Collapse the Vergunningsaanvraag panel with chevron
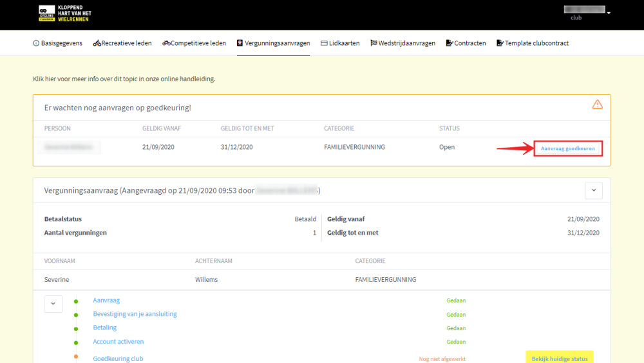This screenshot has height=363, width=644. click(x=594, y=190)
